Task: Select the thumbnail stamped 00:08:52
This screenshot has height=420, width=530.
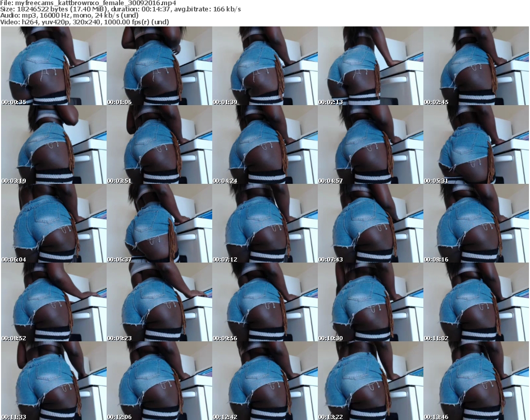Action: pos(54,302)
